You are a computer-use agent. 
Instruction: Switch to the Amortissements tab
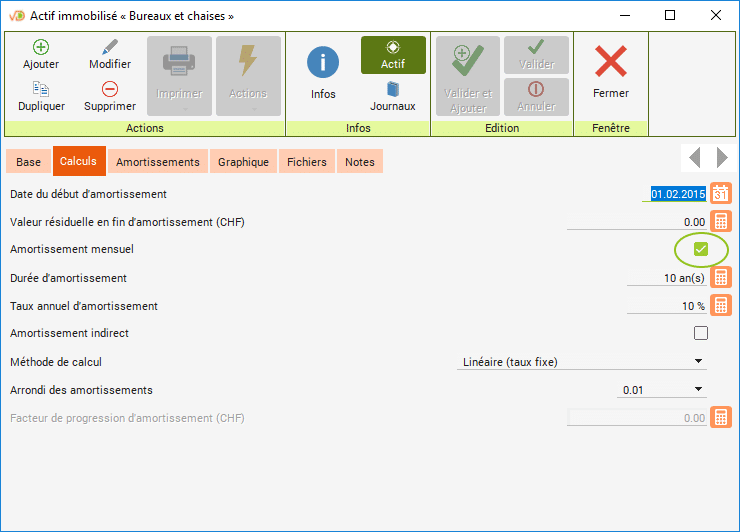[158, 162]
